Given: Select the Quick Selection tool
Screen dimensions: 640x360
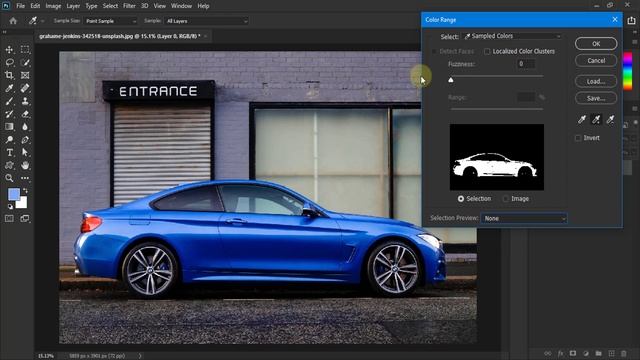Looking at the screenshot, I should click(25, 62).
